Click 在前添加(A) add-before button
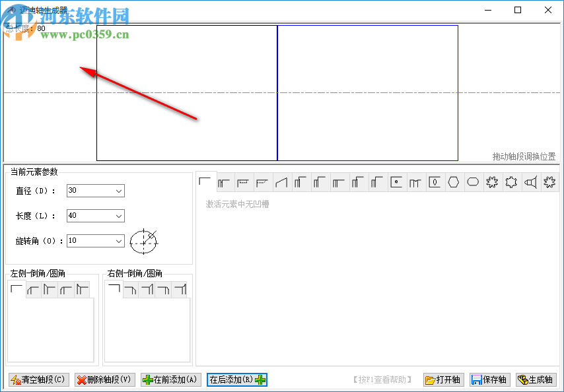The width and height of the screenshot is (564, 392). (x=171, y=379)
